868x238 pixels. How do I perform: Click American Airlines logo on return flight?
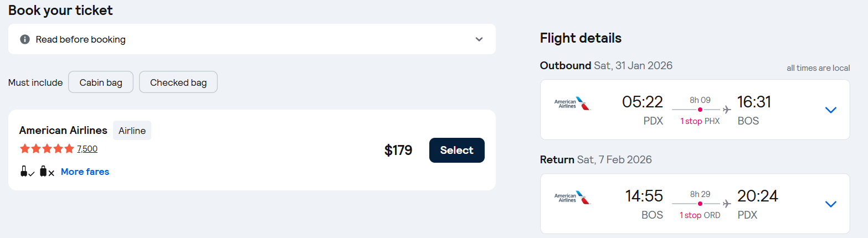point(572,198)
